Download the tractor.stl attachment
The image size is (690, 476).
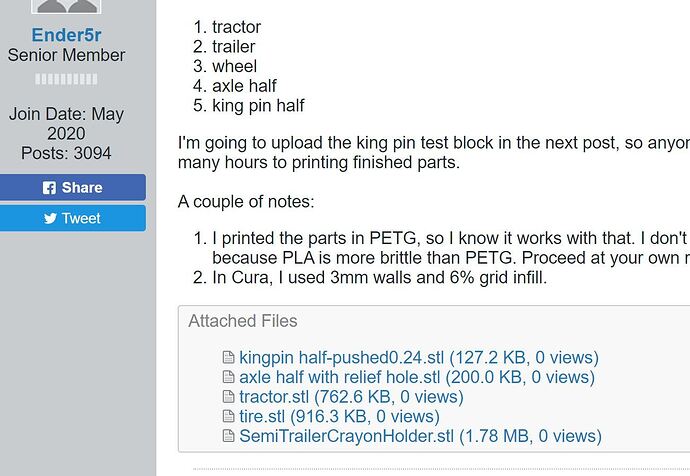274,397
